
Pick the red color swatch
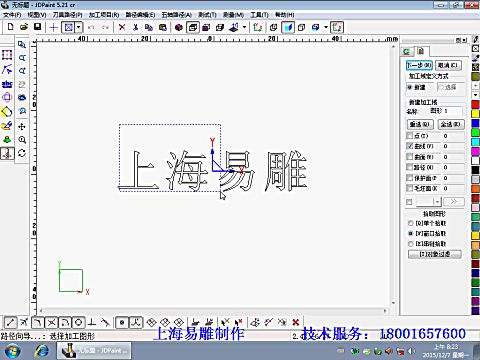point(476,104)
